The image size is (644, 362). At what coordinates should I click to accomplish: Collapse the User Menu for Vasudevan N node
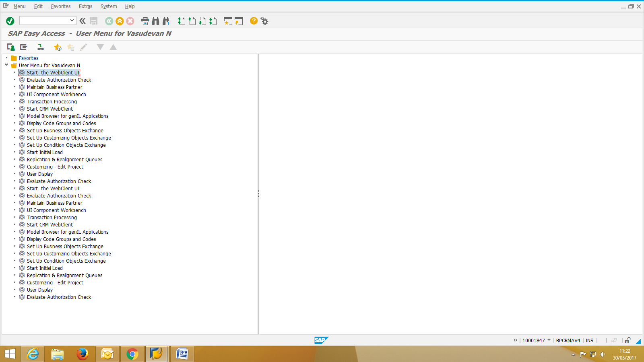coord(6,65)
